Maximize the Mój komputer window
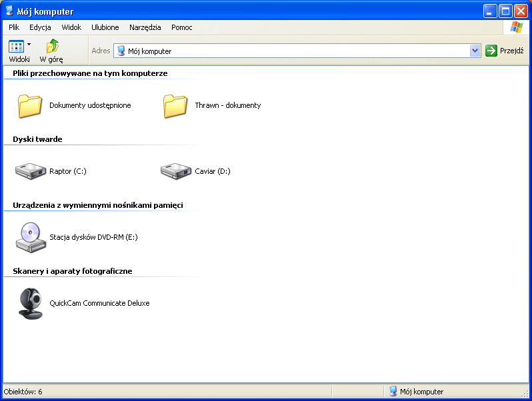This screenshot has width=532, height=401. coord(505,11)
